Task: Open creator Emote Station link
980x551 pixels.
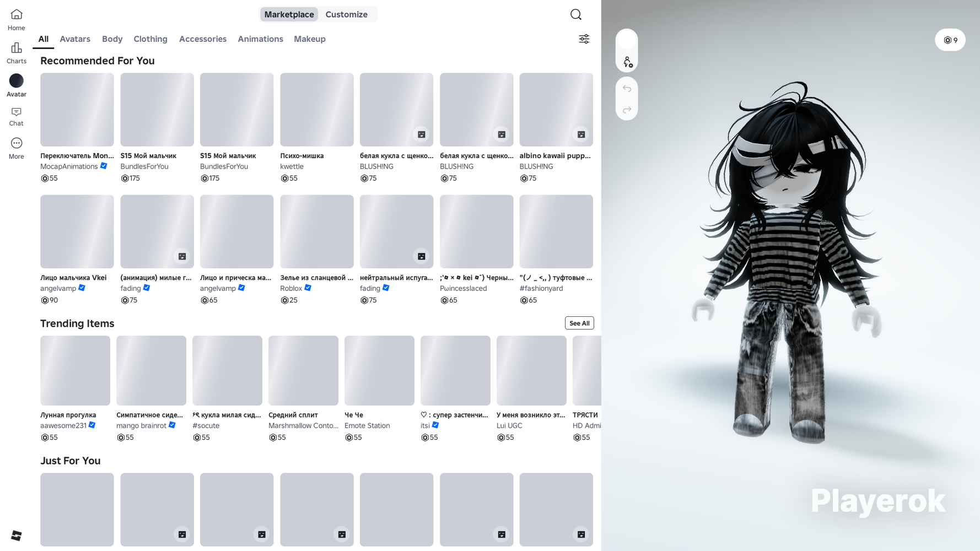Action: coord(367,425)
